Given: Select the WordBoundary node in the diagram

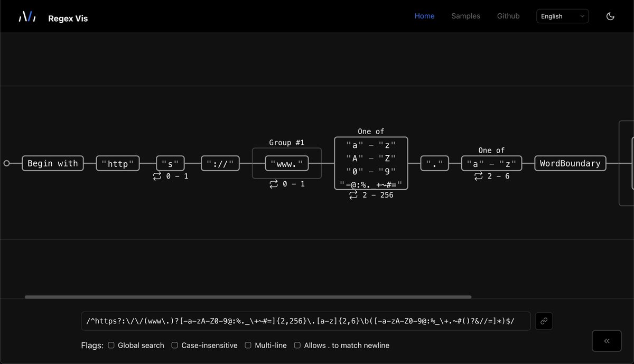Looking at the screenshot, I should [570, 163].
